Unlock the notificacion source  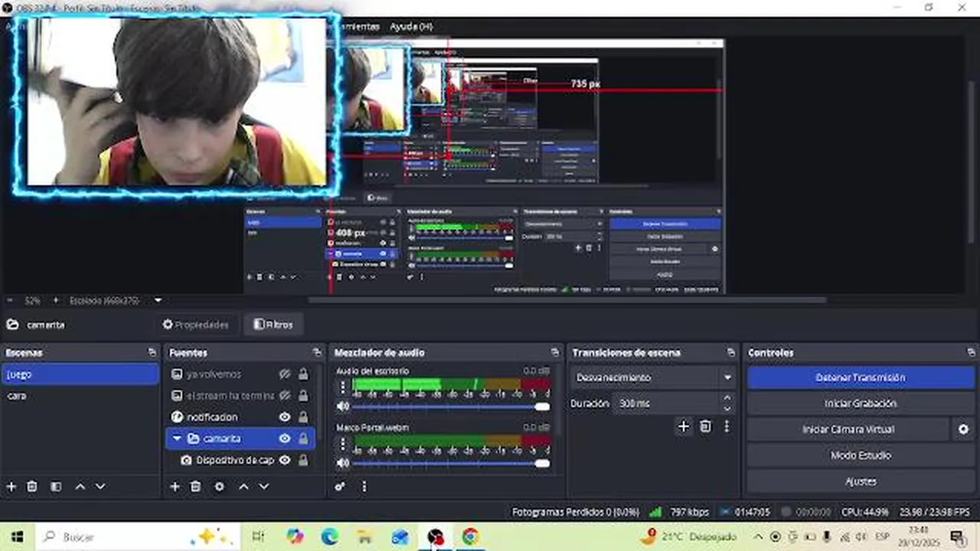(x=303, y=417)
